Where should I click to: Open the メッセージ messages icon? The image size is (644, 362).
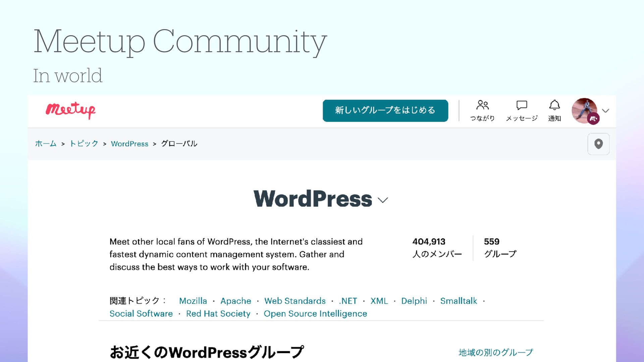click(x=522, y=111)
